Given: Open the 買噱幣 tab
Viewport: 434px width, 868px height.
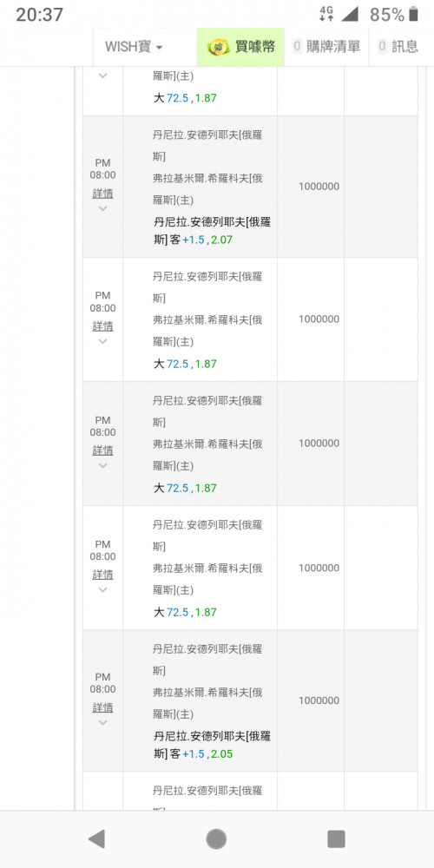Looking at the screenshot, I should (240, 47).
